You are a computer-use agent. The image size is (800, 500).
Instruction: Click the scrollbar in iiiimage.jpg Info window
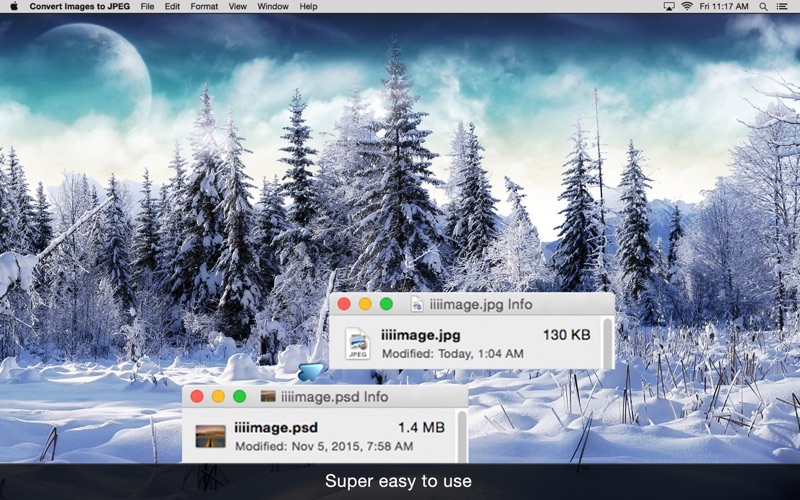pyautogui.click(x=608, y=343)
